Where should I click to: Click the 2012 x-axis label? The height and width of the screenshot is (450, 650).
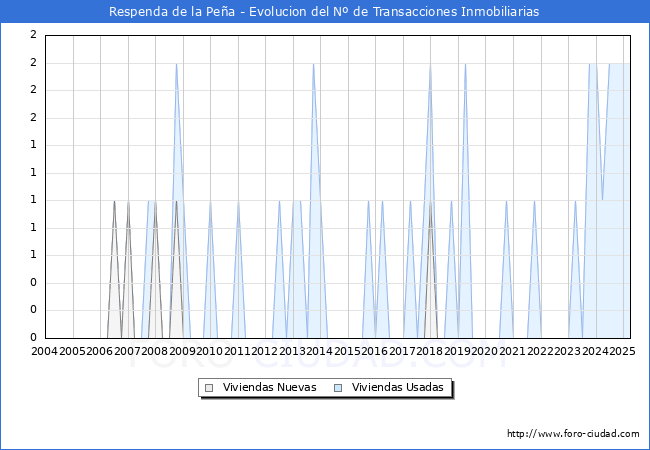pyautogui.click(x=265, y=351)
